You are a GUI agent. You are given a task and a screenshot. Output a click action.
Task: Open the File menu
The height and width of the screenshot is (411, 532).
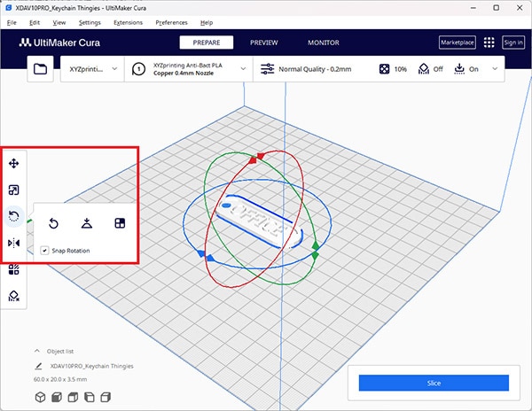pyautogui.click(x=12, y=23)
